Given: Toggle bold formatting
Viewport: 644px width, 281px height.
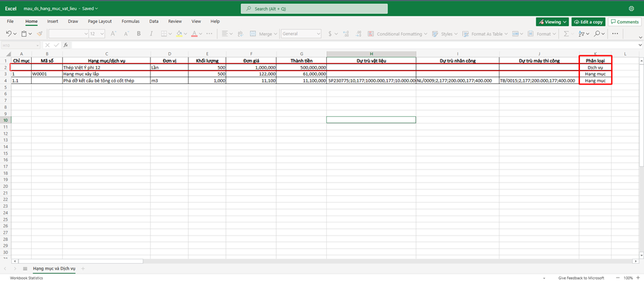Looking at the screenshot, I should click(x=139, y=34).
